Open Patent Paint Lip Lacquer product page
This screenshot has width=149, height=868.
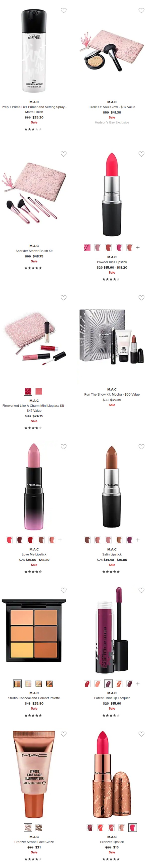click(x=112, y=698)
